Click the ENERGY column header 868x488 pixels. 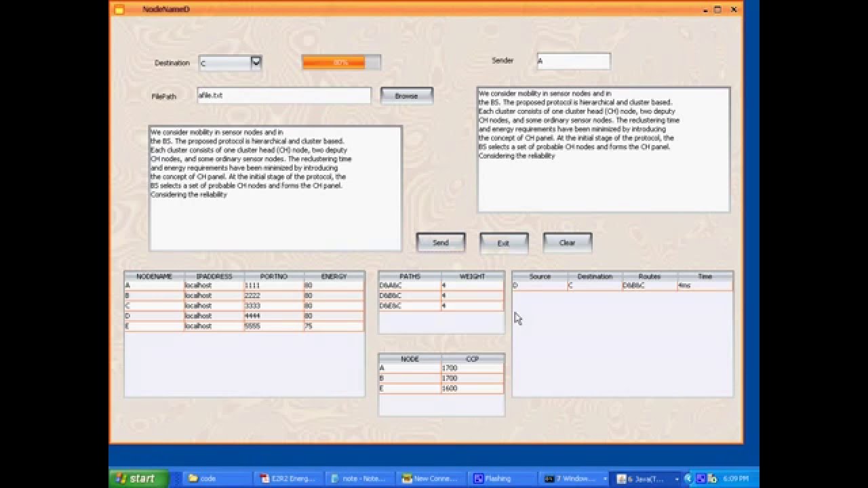(x=334, y=277)
